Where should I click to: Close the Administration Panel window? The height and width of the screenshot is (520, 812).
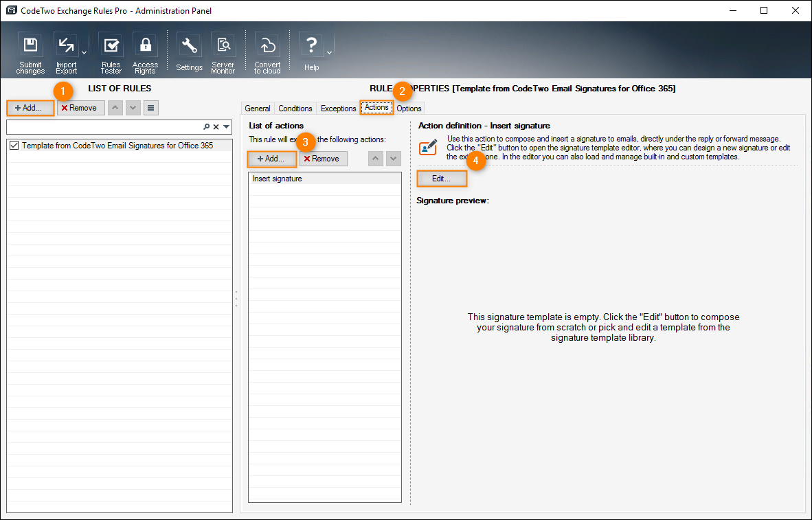tap(796, 10)
